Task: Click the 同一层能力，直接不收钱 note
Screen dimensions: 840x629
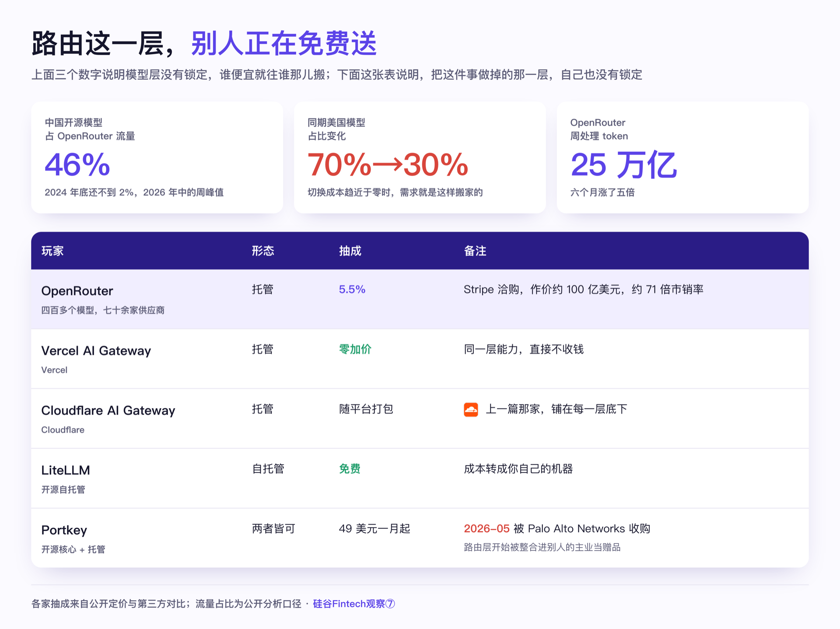Action: click(524, 349)
